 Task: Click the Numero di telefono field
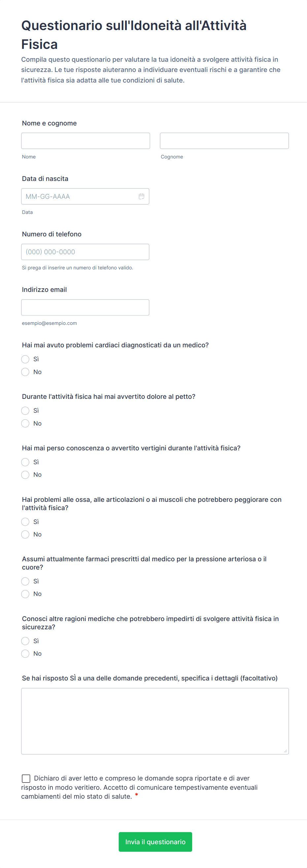point(85,252)
